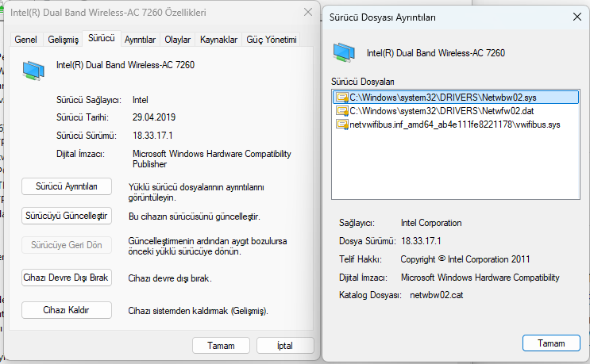590x364 pixels.
Task: Switch to the Genel tab
Action: click(25, 40)
